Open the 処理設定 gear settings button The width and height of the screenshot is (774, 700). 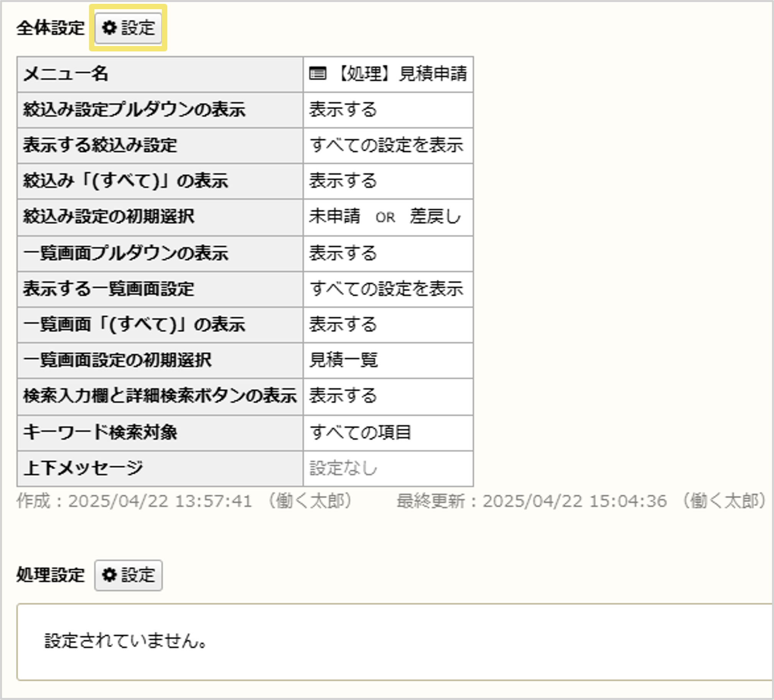(129, 575)
